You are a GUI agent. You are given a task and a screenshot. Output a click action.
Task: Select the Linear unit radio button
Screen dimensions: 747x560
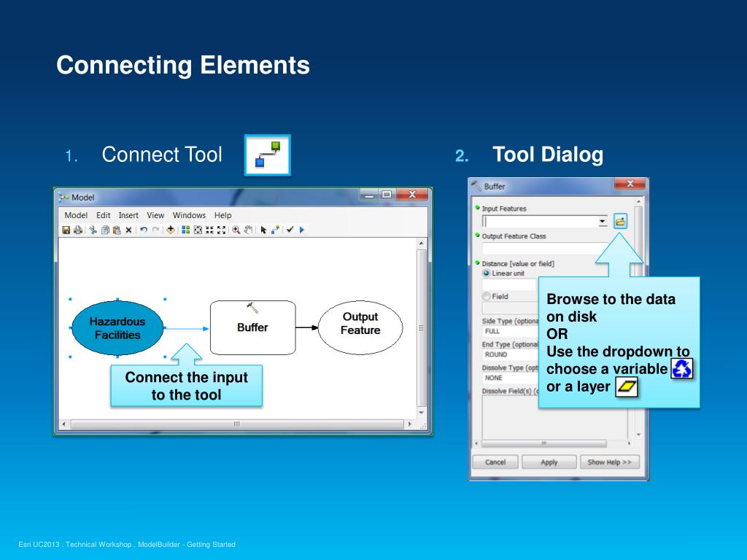pyautogui.click(x=487, y=273)
